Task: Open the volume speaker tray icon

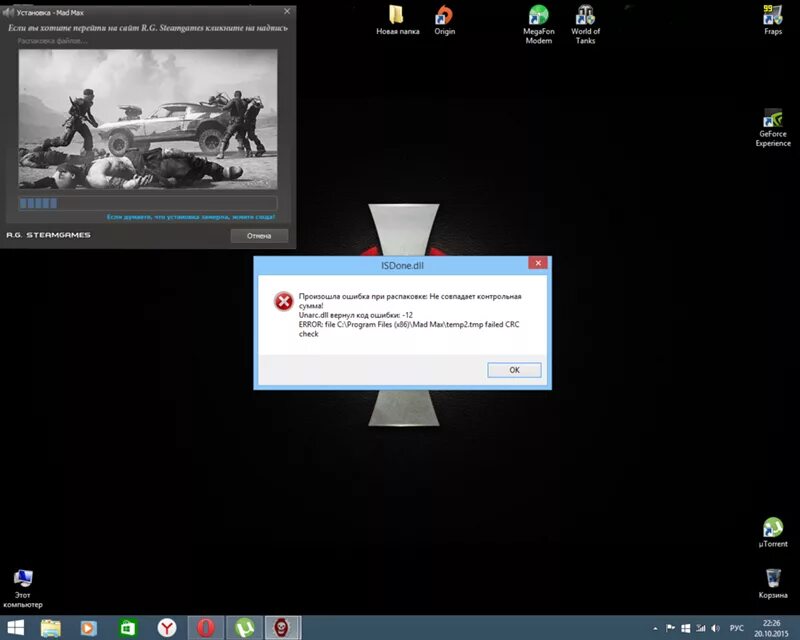Action: [715, 628]
